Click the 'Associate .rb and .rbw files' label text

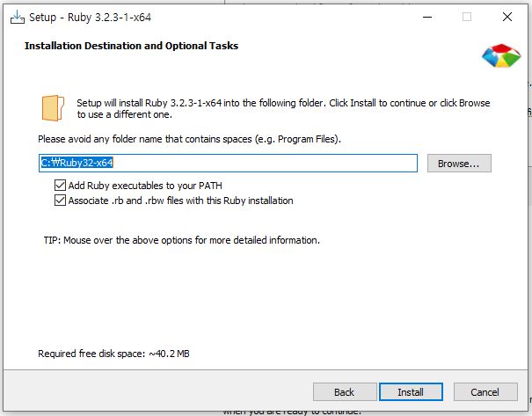[181, 201]
